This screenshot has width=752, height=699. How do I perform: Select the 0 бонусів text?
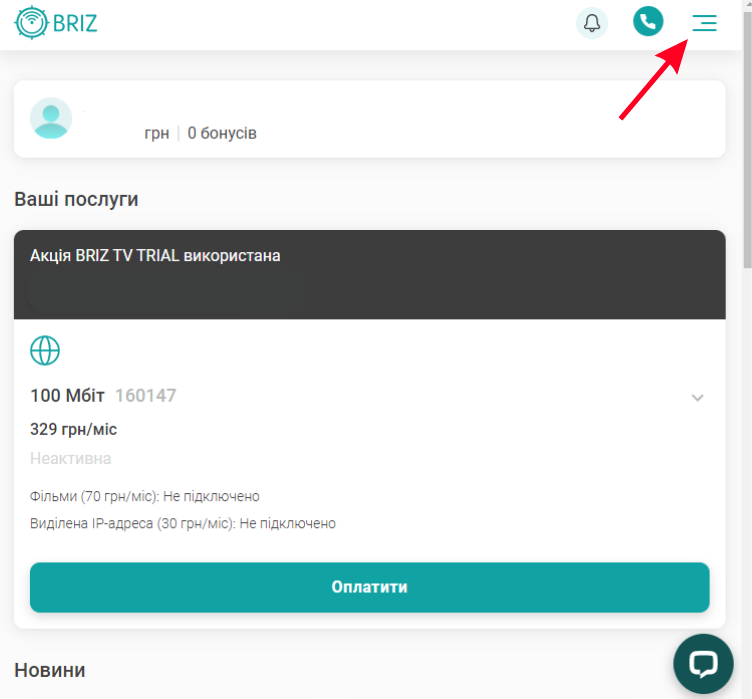point(222,133)
